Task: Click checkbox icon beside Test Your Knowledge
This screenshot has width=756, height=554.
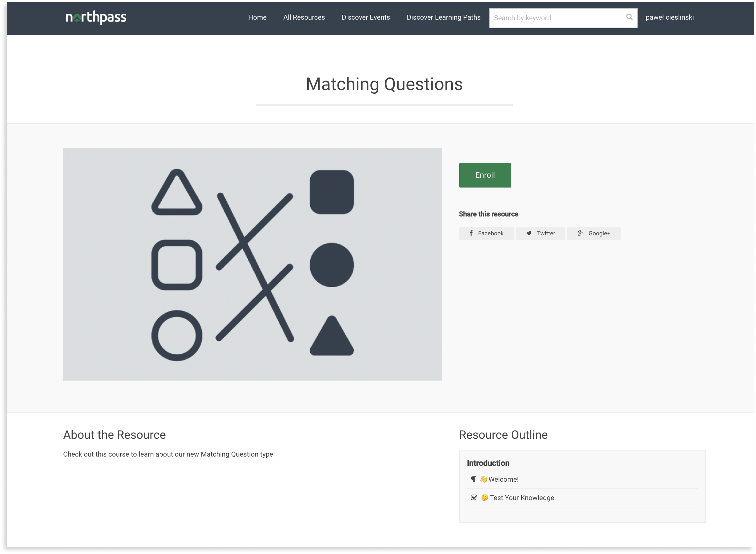Action: pos(474,498)
